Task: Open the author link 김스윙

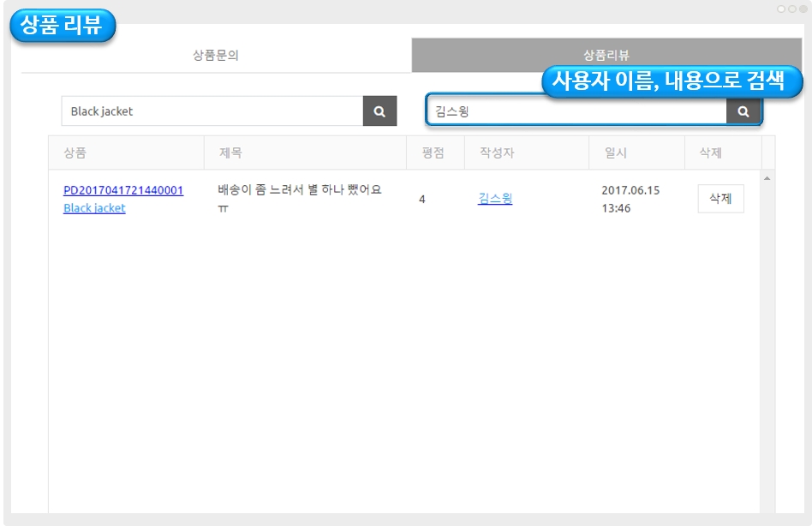Action: coord(495,199)
